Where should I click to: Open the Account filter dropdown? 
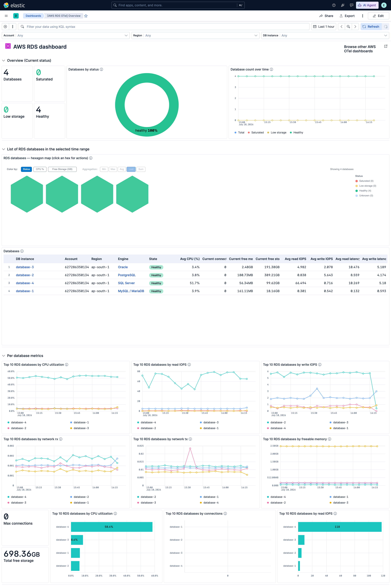[x=66, y=36]
